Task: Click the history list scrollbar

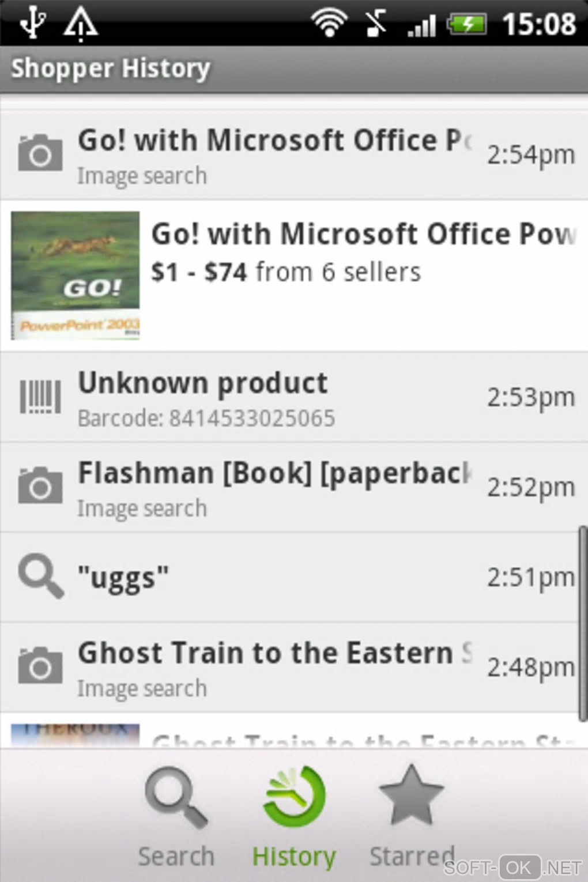Action: pos(583,623)
